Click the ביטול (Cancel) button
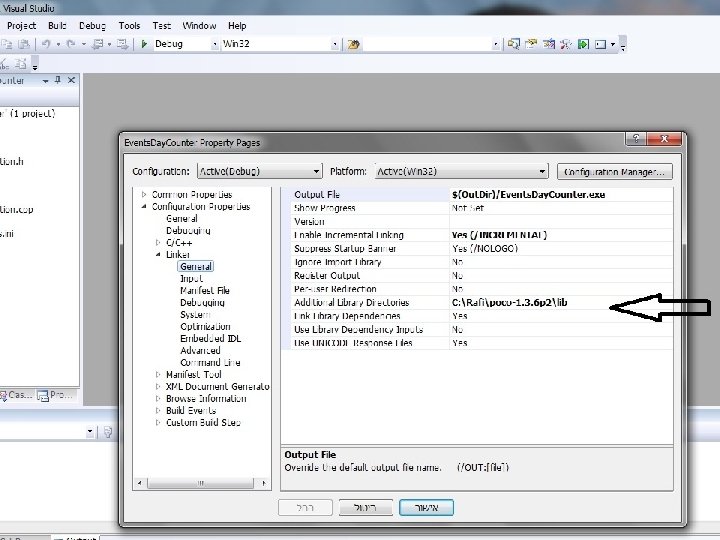This screenshot has width=720, height=540. tap(366, 507)
